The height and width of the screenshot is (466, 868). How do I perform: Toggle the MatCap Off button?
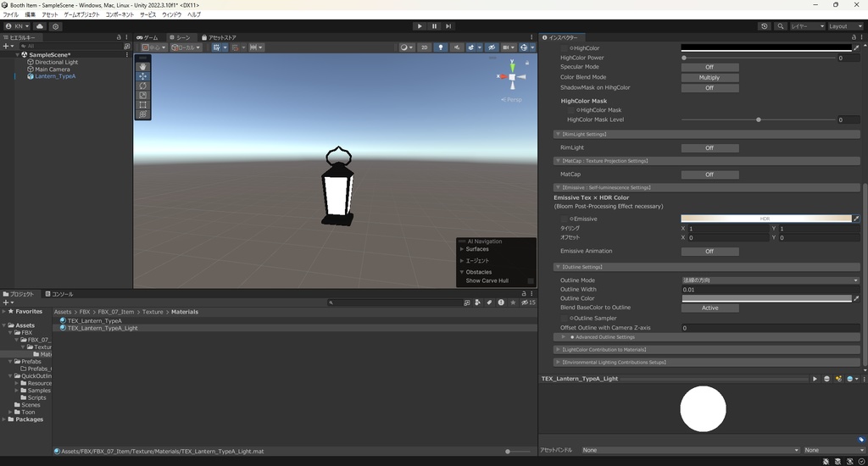pyautogui.click(x=709, y=175)
